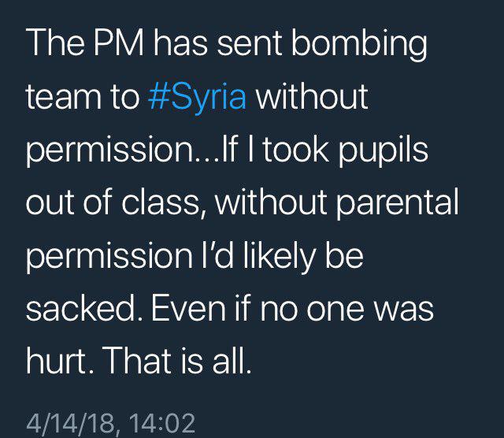Click the word "has" in the first line
504x438 pixels.
pyautogui.click(x=180, y=43)
